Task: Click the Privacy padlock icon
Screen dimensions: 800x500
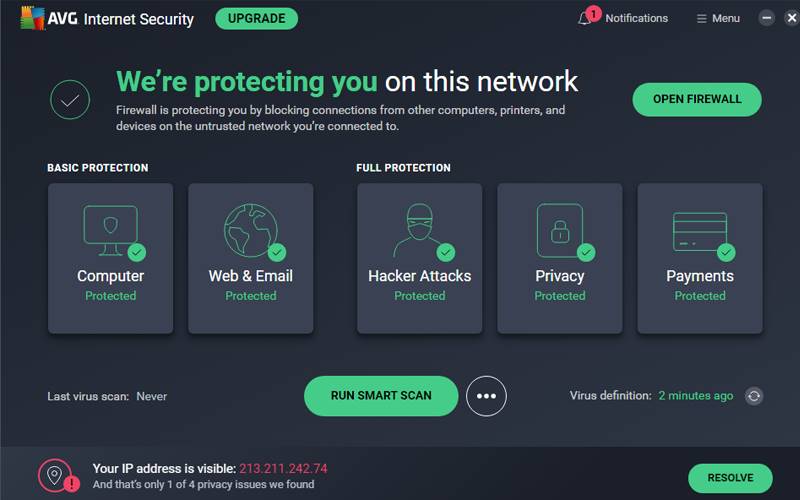Action: [x=559, y=231]
